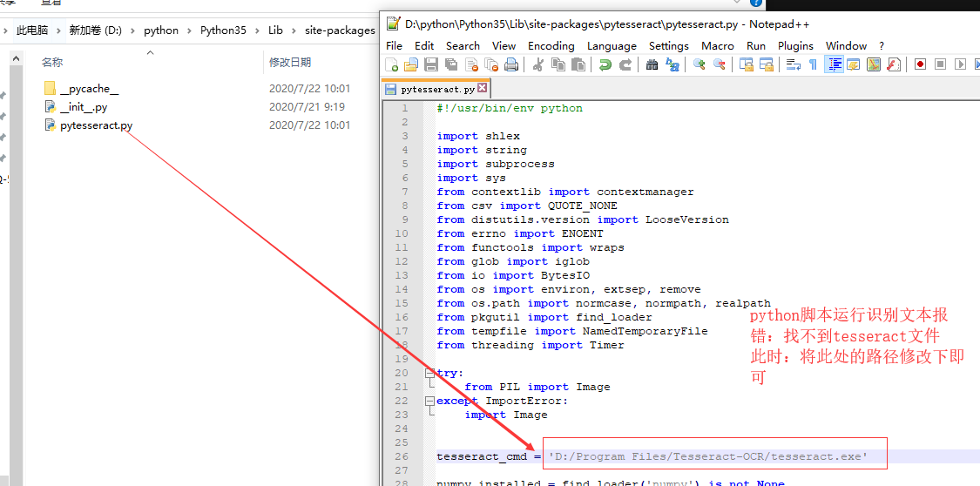Click the Close All toolbar icon

click(x=491, y=64)
